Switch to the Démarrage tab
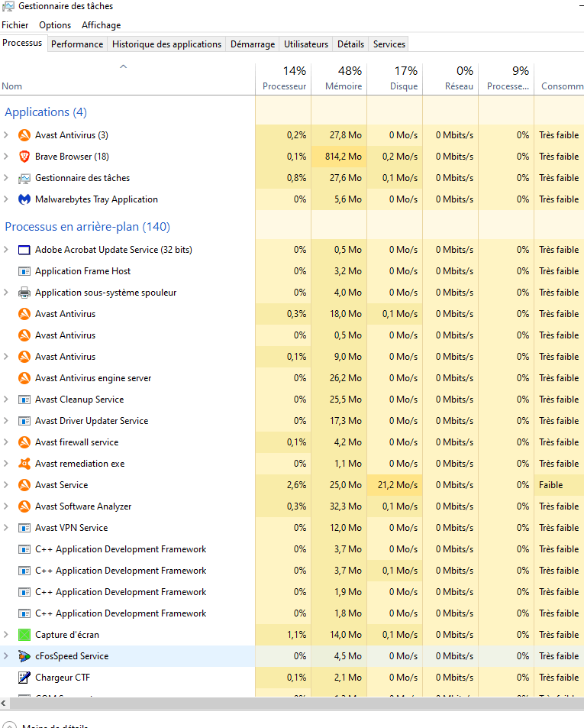This screenshot has height=728, width=584. [x=253, y=44]
